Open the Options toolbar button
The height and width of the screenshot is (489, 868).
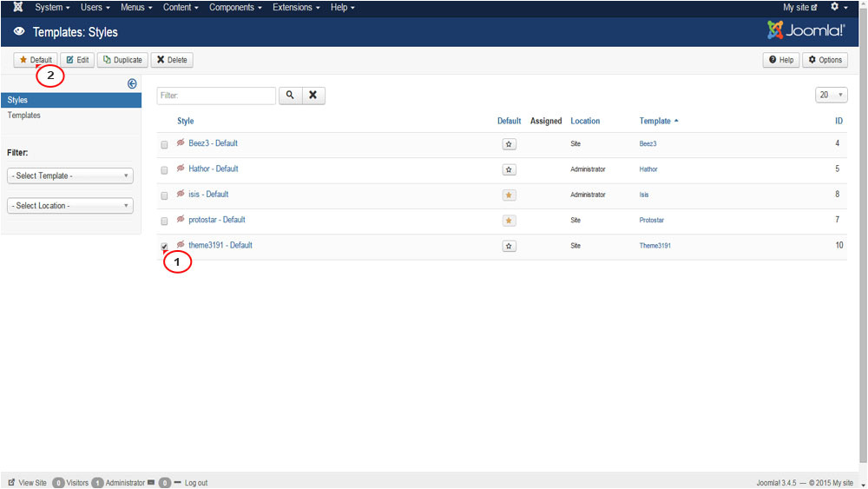point(825,60)
